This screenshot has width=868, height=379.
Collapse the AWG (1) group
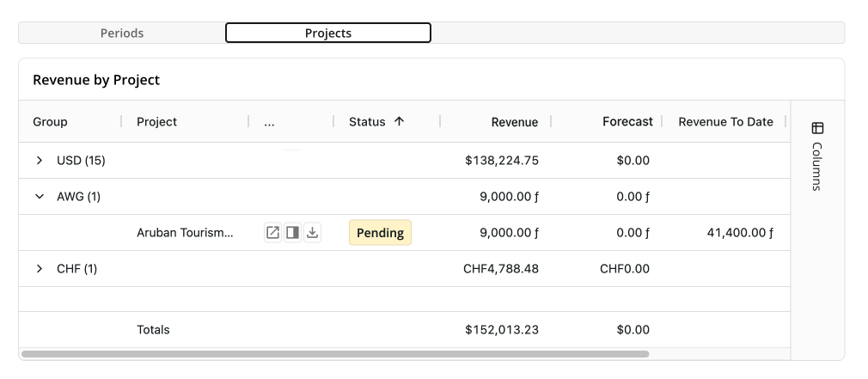(40, 197)
